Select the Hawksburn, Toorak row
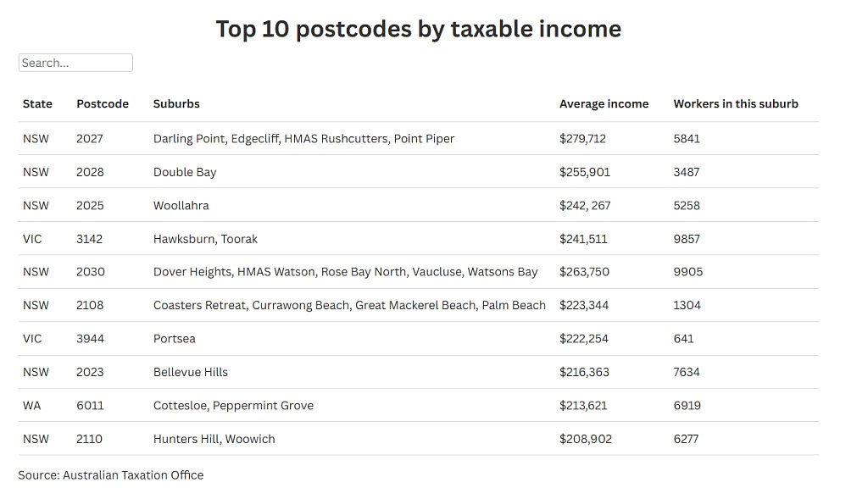Viewport: 868px width, 488px height. tap(419, 238)
